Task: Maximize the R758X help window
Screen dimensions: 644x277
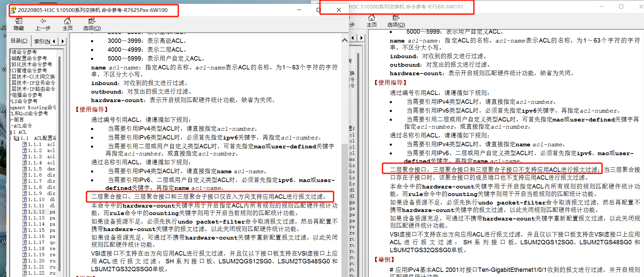Action: (621, 6)
